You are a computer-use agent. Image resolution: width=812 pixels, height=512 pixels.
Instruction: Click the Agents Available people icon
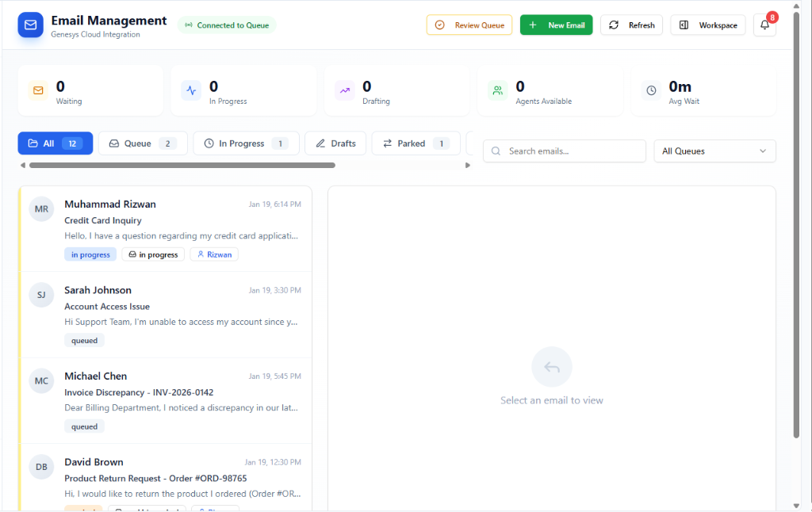498,90
